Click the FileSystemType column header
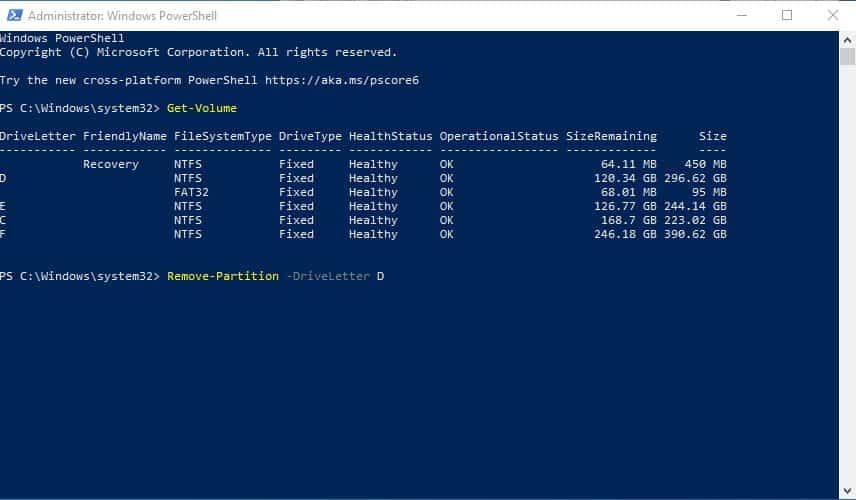 223,136
